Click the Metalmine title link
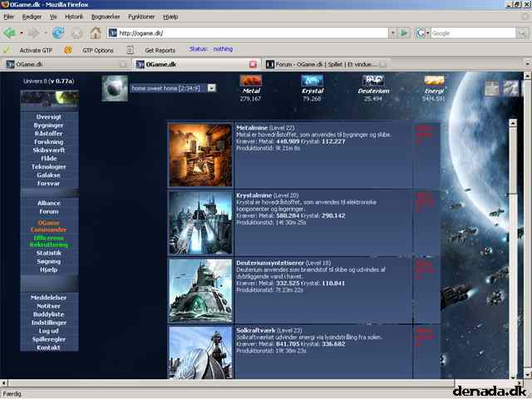The image size is (532, 399). point(252,128)
